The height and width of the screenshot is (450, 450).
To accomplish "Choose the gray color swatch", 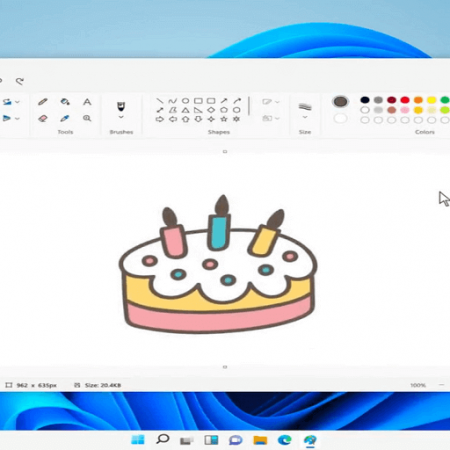I will (378, 100).
